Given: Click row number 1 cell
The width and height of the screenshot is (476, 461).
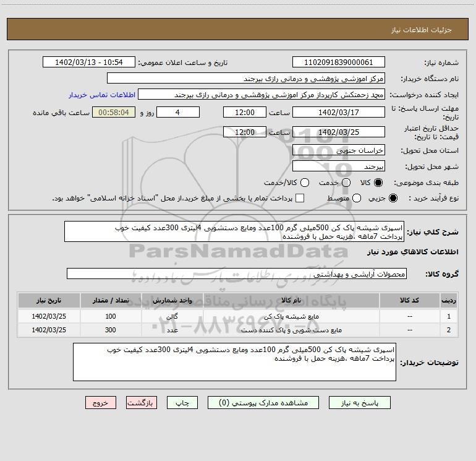Looking at the screenshot, I should coord(449,316).
